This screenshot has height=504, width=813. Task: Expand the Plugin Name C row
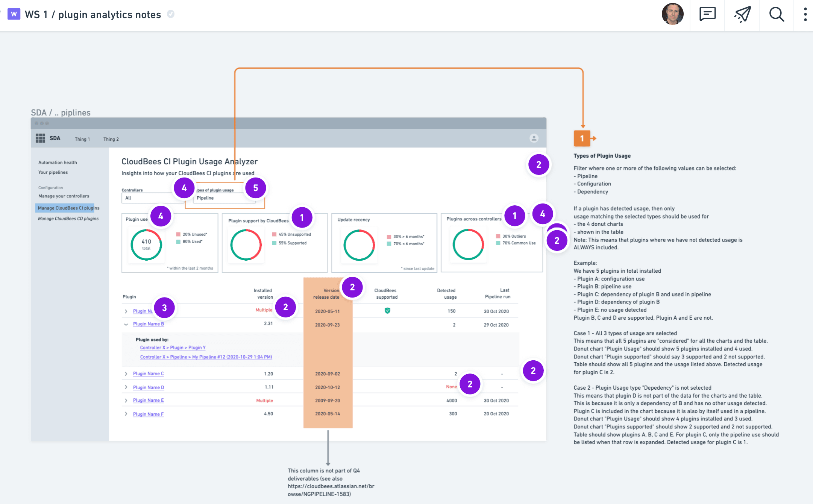tap(126, 374)
